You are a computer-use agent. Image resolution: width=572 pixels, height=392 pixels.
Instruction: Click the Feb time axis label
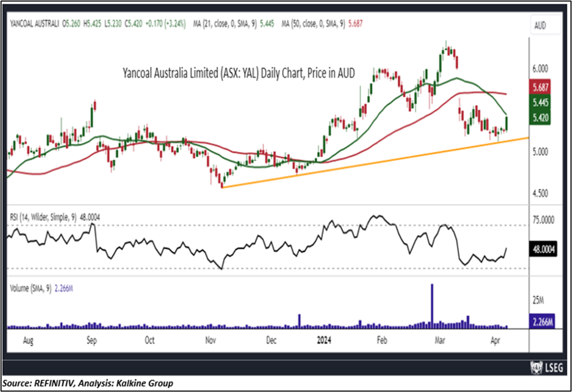click(x=382, y=340)
